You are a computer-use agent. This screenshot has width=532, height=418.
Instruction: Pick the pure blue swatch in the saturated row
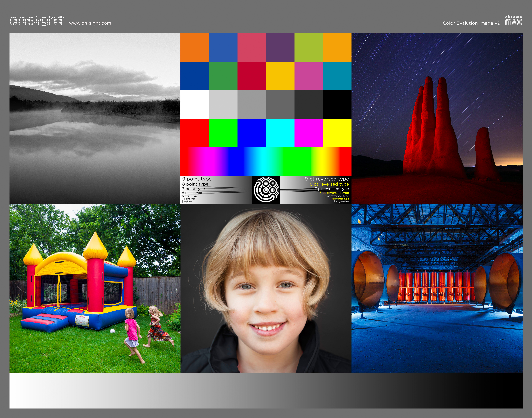click(x=252, y=133)
